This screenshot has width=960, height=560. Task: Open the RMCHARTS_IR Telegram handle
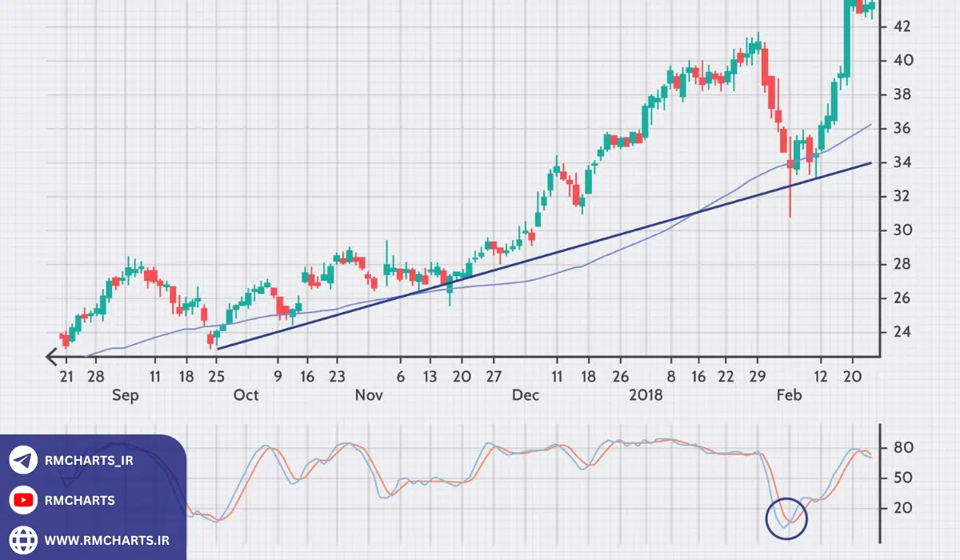(88, 462)
